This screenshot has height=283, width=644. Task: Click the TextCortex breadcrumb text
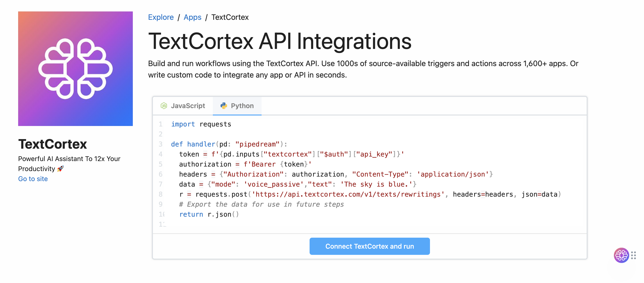point(230,17)
